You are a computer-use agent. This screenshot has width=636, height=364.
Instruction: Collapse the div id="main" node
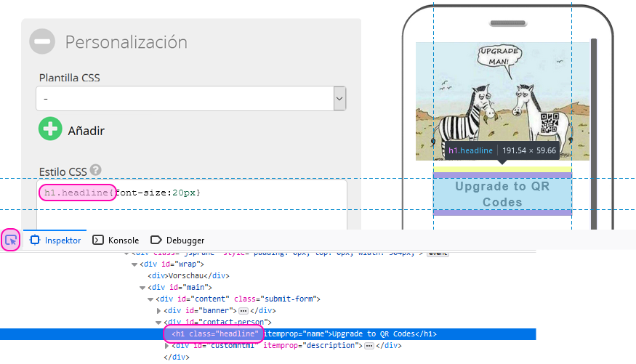point(142,288)
